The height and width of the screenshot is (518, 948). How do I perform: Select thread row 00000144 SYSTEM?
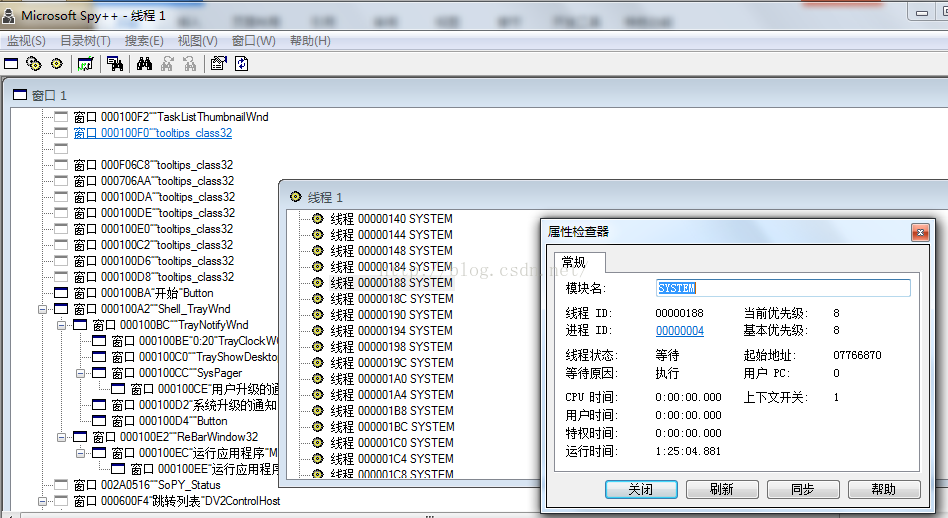coord(391,235)
